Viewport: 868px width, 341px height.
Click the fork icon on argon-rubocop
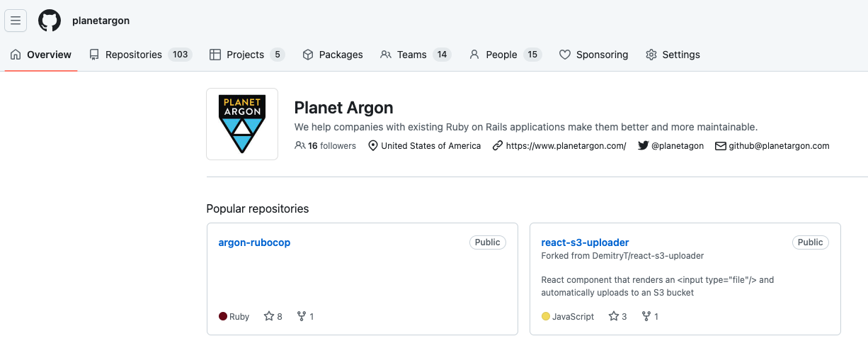coord(302,316)
